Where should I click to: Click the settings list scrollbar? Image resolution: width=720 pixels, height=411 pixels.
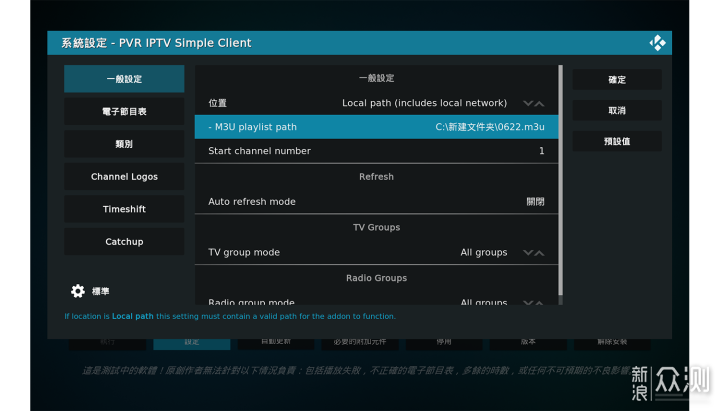[560, 180]
